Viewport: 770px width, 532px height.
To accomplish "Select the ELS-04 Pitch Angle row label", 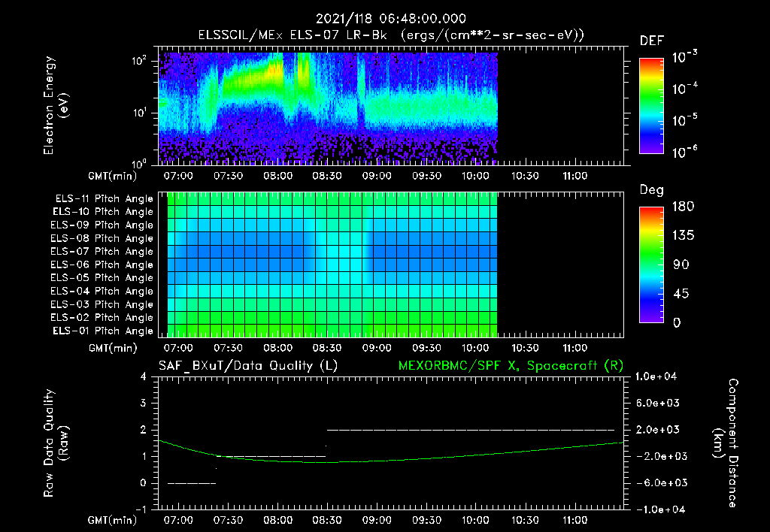I will pyautogui.click(x=102, y=291).
